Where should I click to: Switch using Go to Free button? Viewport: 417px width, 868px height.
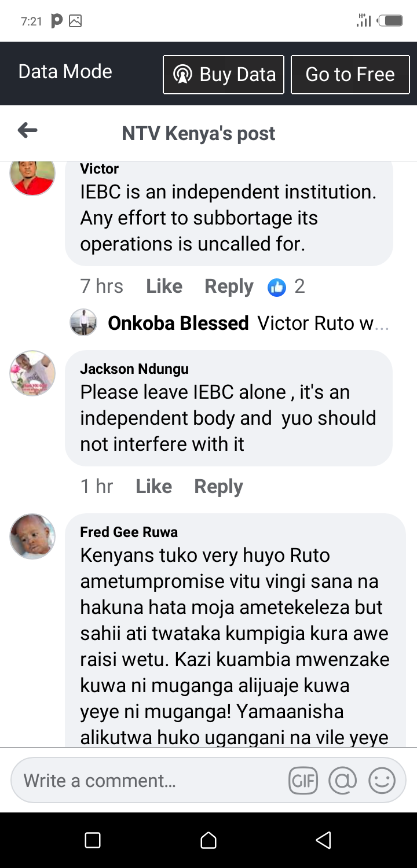coord(350,75)
